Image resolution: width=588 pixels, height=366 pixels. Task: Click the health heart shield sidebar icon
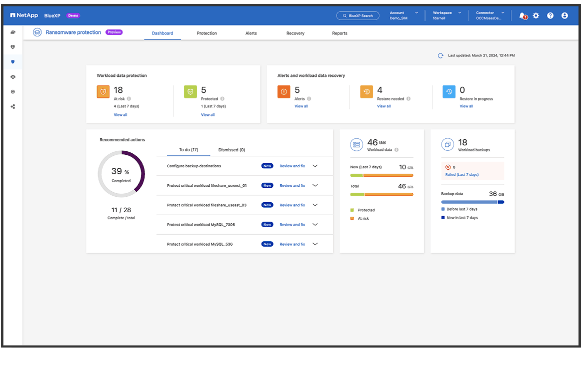(x=13, y=47)
